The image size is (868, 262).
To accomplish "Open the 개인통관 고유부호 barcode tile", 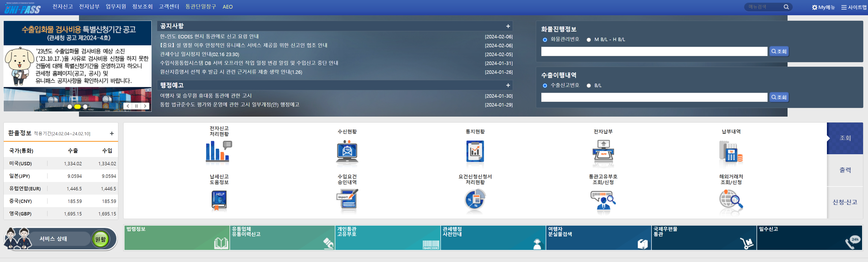I will pos(388,238).
